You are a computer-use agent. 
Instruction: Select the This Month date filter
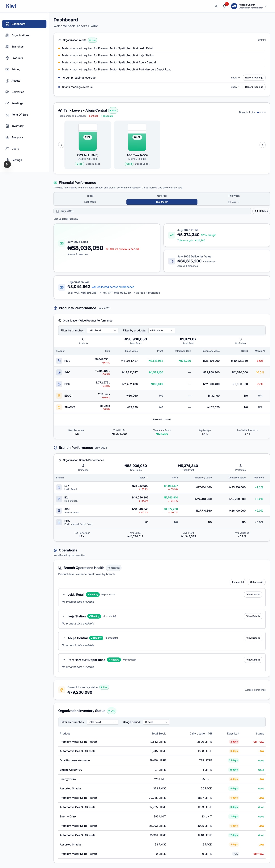[x=162, y=202]
